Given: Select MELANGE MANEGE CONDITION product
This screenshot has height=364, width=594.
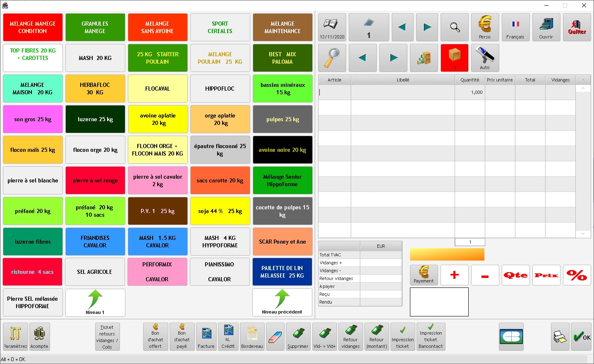Looking at the screenshot, I should (33, 27).
